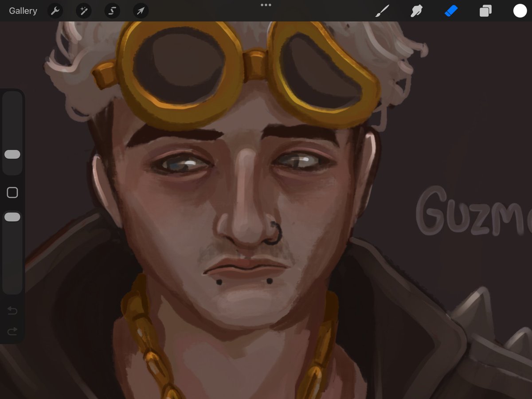Select the Selection S-shaped tool
Image resolution: width=532 pixels, height=399 pixels.
pos(112,11)
